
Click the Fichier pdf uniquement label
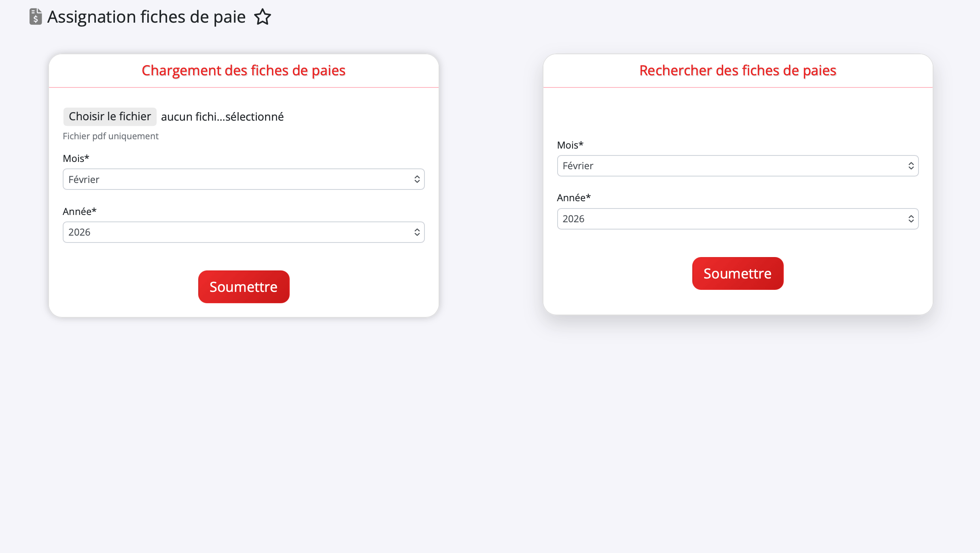click(110, 136)
